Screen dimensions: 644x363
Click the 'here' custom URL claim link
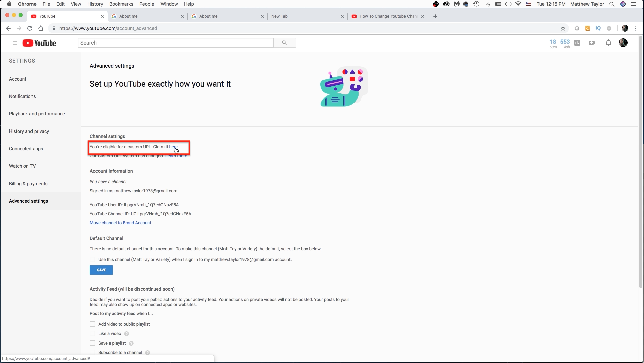173,147
